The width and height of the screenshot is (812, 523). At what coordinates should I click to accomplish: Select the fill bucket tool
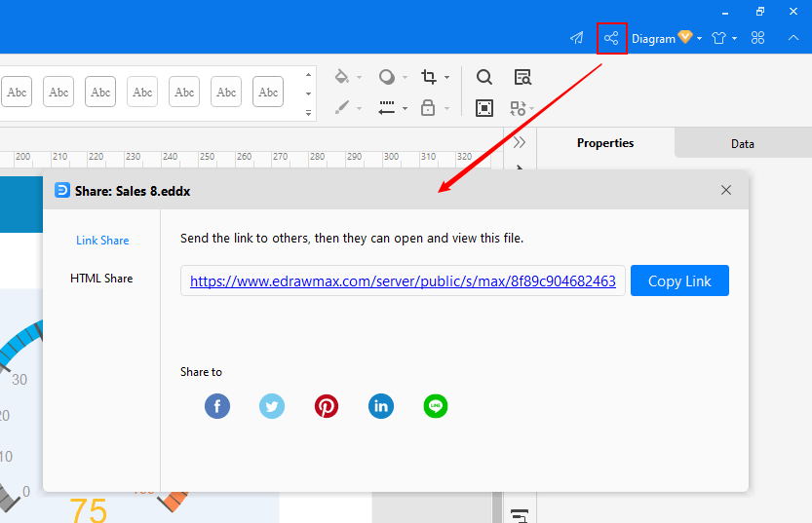(x=341, y=77)
